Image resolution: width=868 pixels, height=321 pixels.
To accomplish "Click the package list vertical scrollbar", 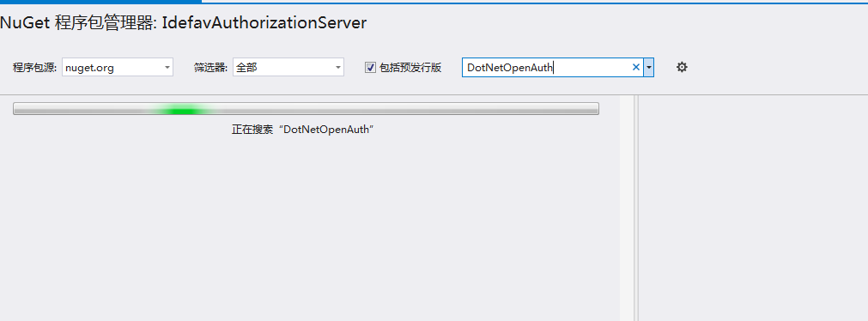I will point(628,208).
